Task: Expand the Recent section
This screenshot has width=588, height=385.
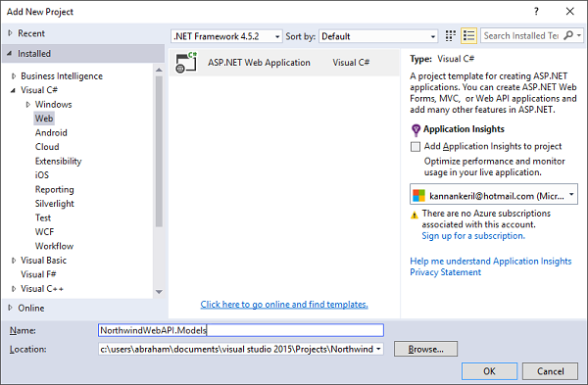Action: click(x=10, y=33)
